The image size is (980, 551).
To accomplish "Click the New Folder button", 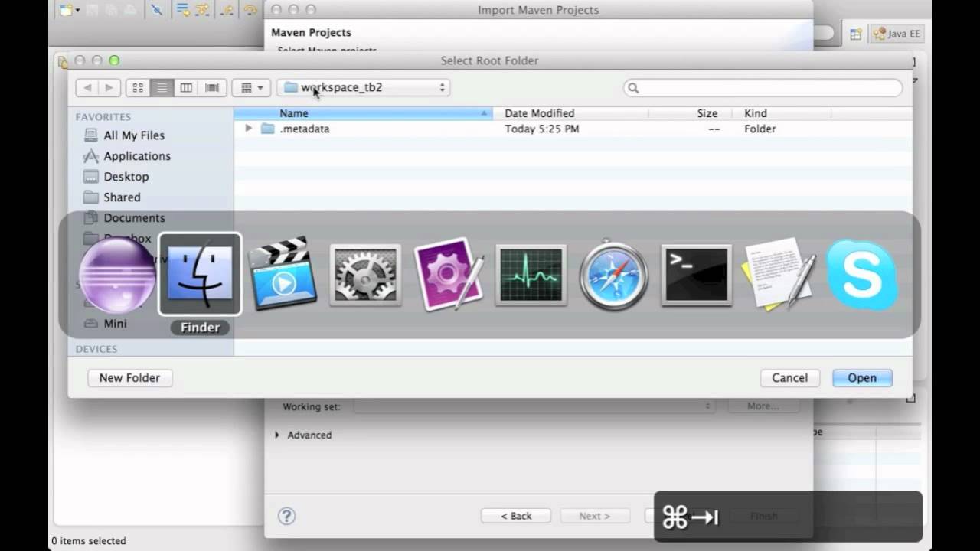I will (x=129, y=378).
